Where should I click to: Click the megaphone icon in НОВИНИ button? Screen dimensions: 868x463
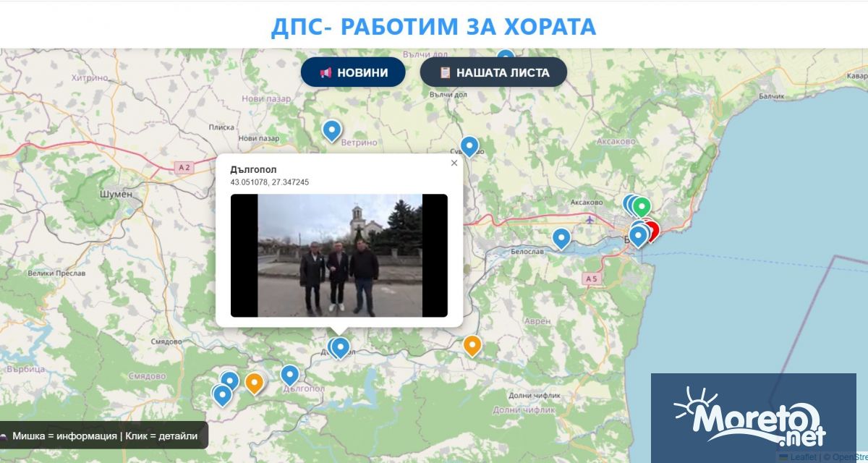tap(325, 73)
